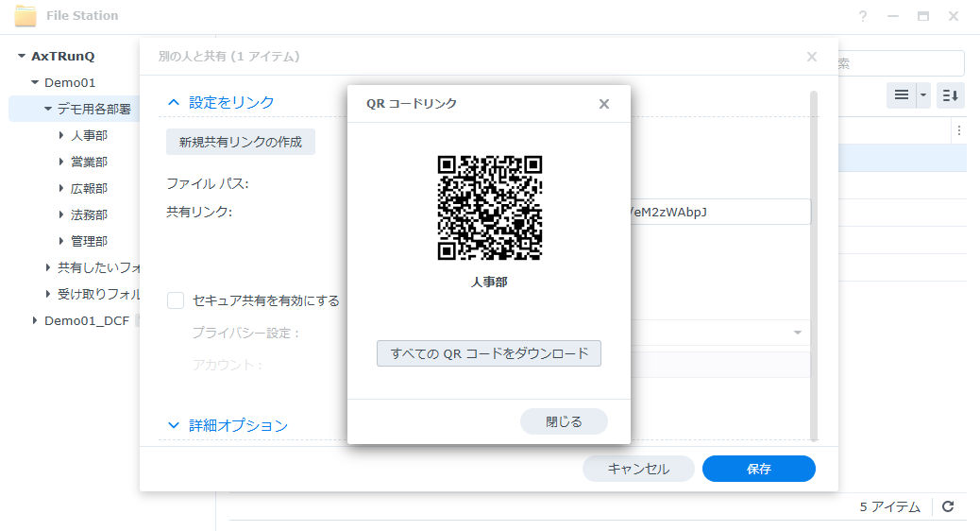Expand the Demo01_DCF tree node
The height and width of the screenshot is (531, 980).
pyautogui.click(x=35, y=320)
